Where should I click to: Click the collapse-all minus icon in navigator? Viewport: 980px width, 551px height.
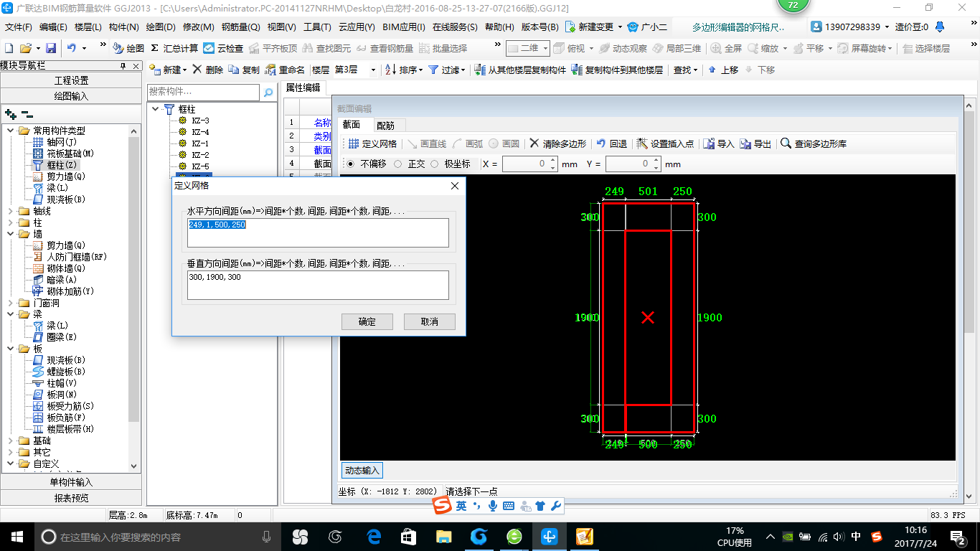[27, 113]
